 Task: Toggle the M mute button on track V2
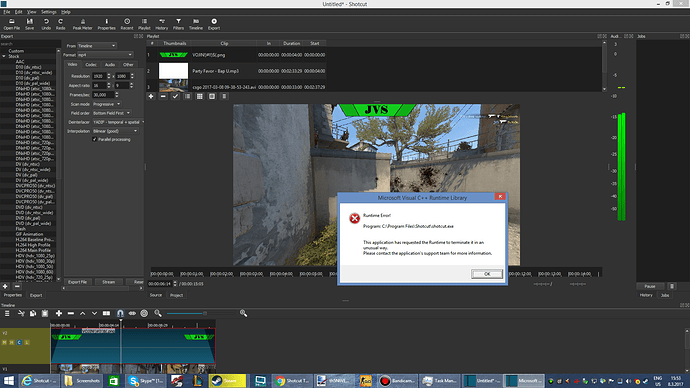click(4, 342)
